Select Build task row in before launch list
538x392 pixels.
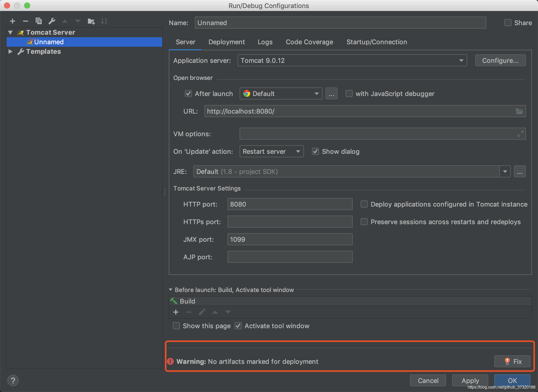(x=350, y=301)
